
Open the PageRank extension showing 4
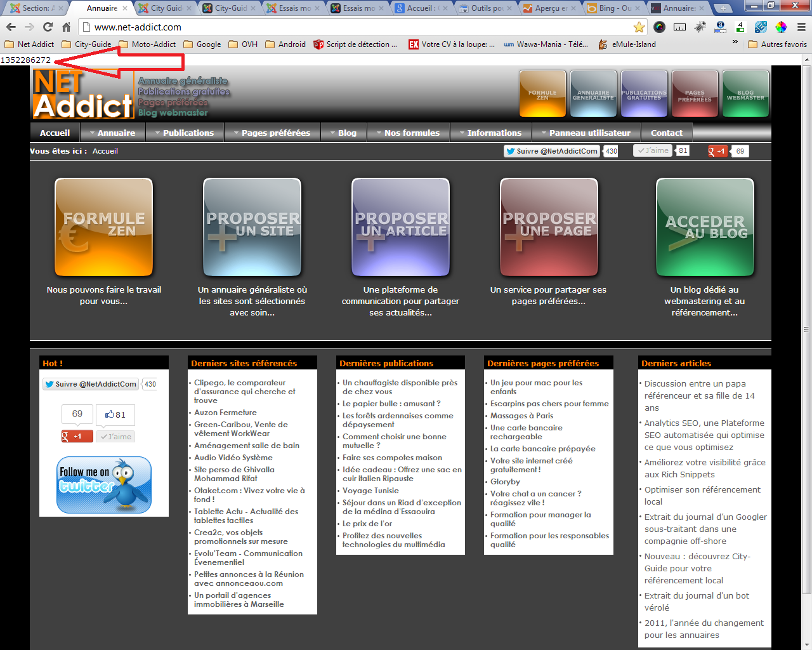(x=740, y=27)
